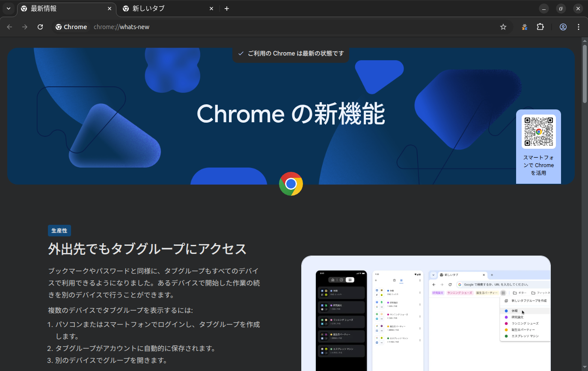Open a new tab with plus button
The image size is (588, 371).
coord(227,9)
